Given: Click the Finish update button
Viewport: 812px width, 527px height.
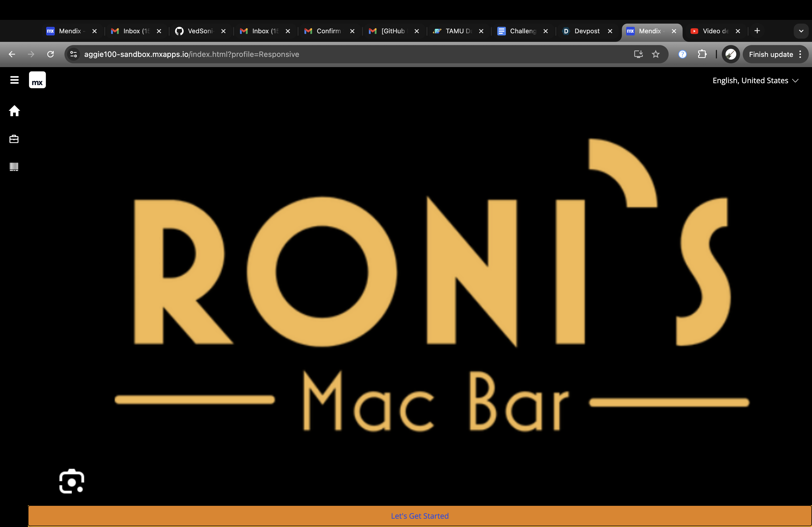Looking at the screenshot, I should click(770, 54).
